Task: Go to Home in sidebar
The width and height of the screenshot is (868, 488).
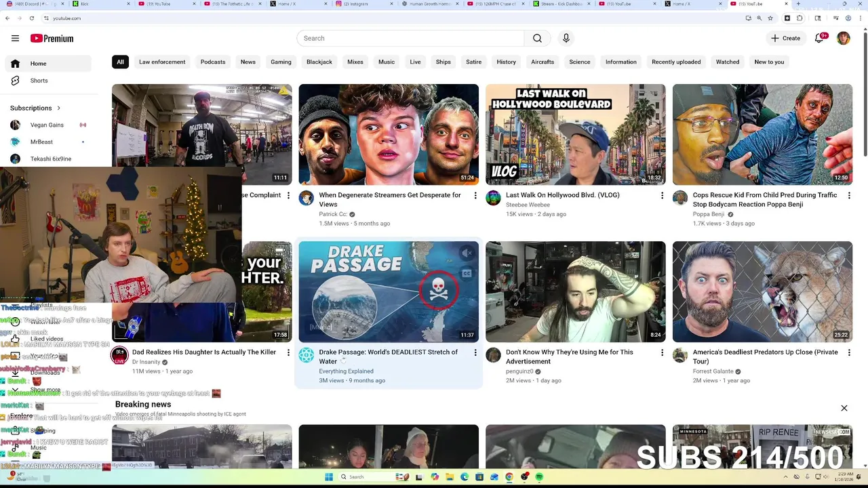Action: pos(47,64)
